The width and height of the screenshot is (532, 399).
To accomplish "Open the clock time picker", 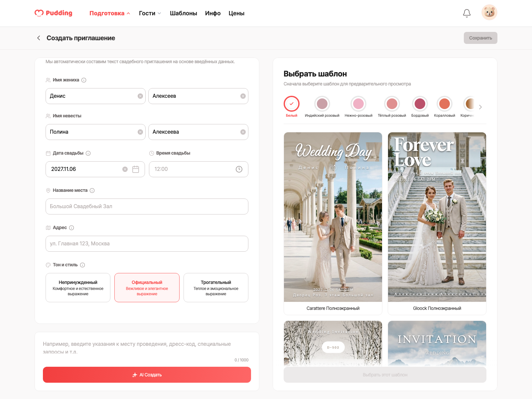I will [x=239, y=169].
